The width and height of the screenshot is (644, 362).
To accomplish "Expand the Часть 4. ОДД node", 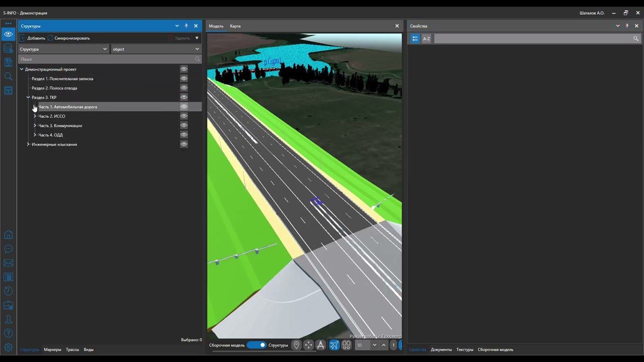I will 35,135.
